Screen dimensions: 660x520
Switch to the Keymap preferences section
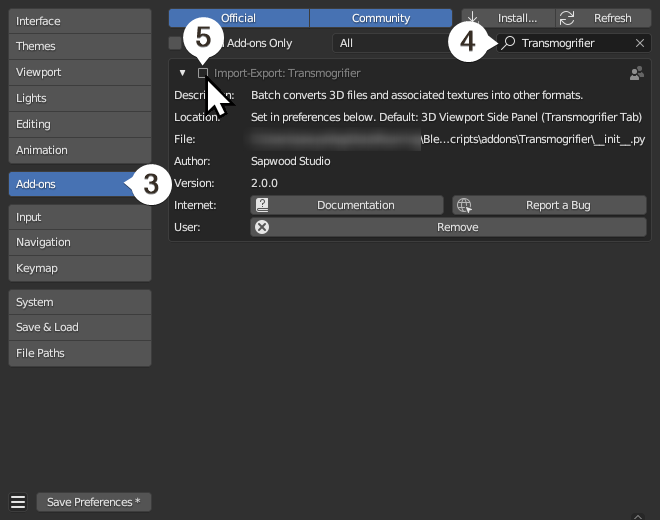point(80,268)
